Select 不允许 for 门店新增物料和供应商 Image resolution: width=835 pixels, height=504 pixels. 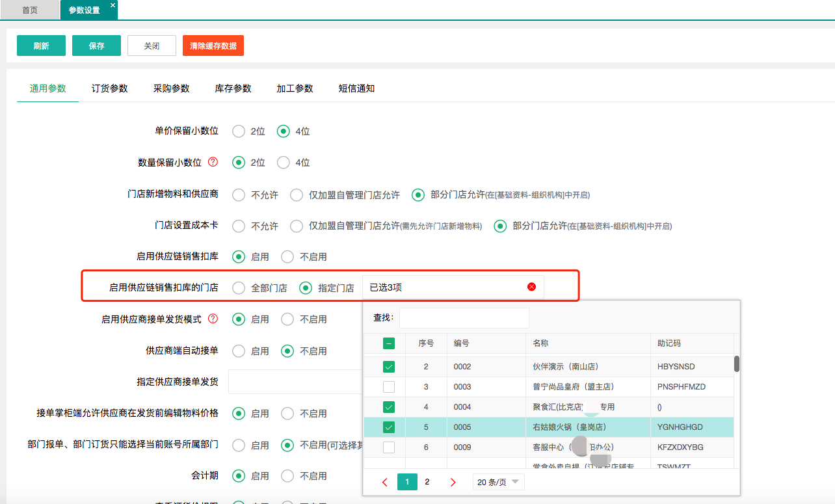click(x=239, y=194)
